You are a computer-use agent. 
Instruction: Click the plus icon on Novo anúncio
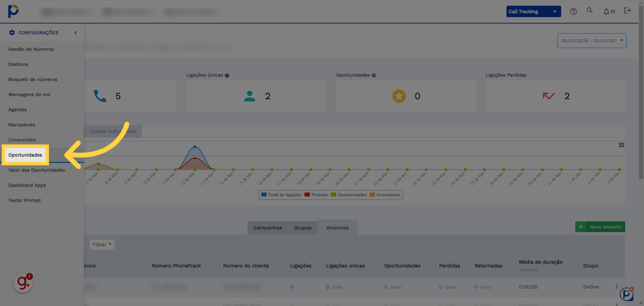click(x=581, y=227)
